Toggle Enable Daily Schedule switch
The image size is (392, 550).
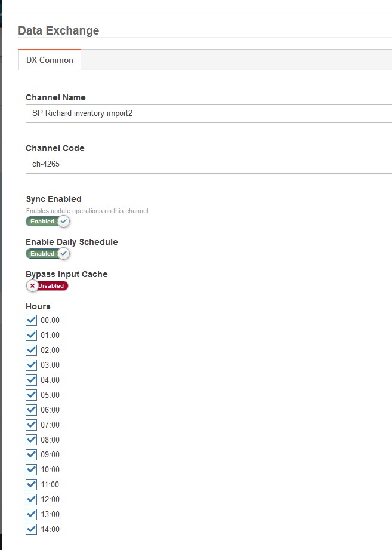pos(48,254)
